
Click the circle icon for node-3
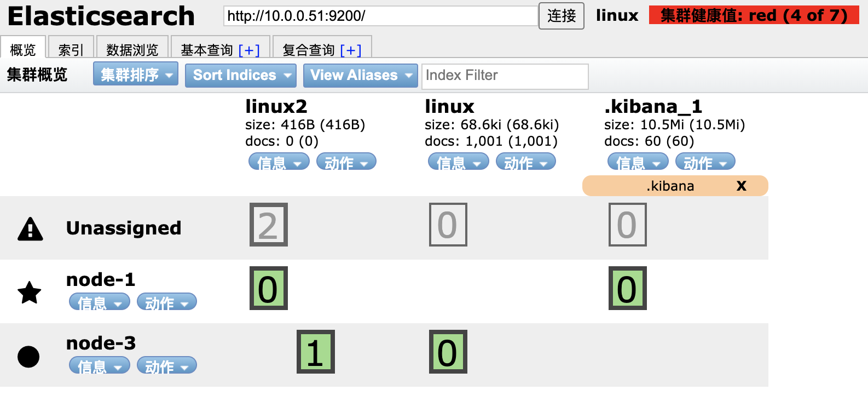[28, 357]
